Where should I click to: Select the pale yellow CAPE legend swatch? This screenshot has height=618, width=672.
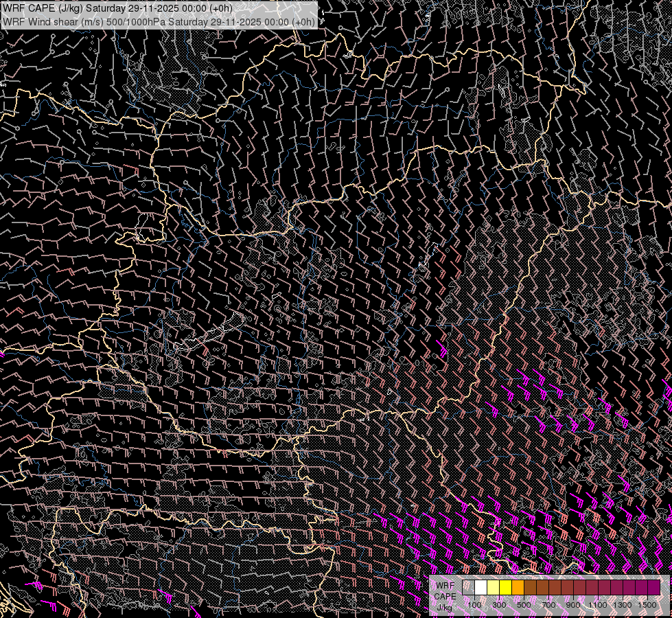tap(493, 587)
